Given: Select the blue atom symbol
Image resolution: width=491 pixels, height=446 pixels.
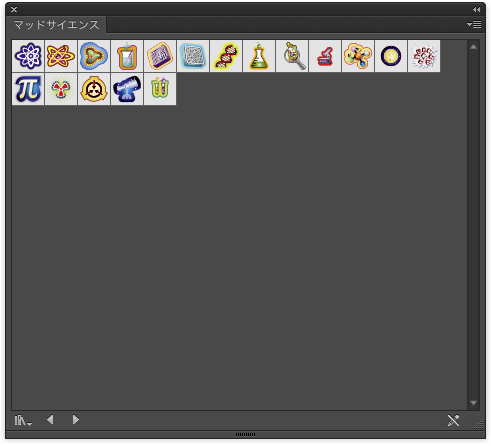Looking at the screenshot, I should (28, 56).
